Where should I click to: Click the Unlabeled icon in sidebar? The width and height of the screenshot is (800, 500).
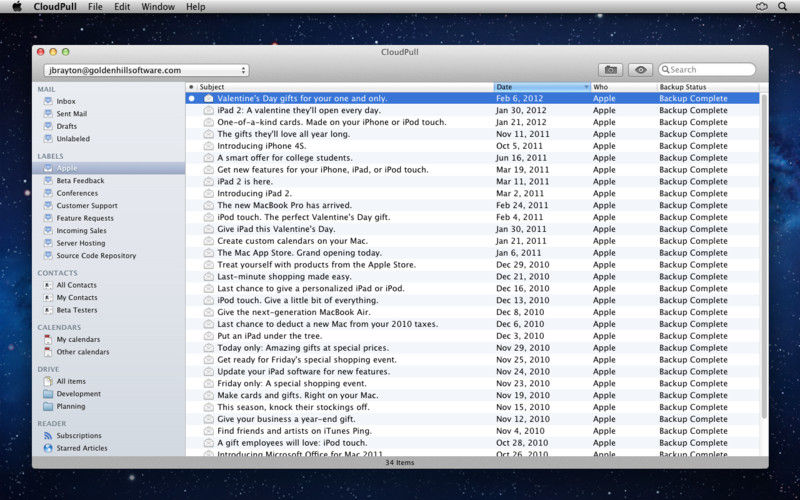click(48, 138)
